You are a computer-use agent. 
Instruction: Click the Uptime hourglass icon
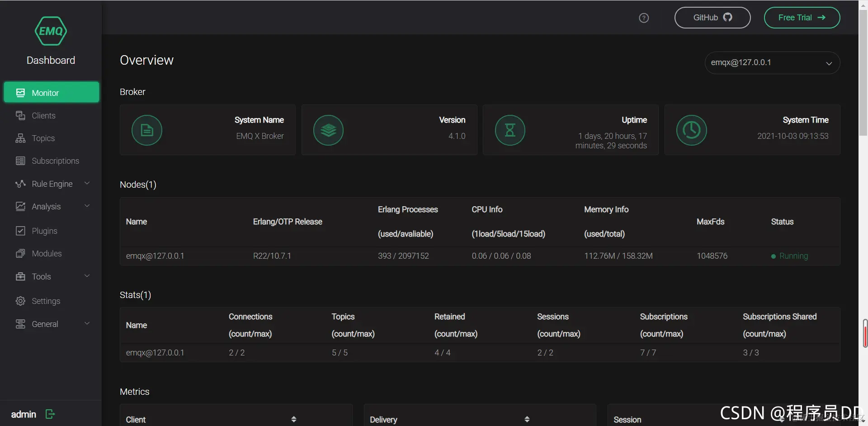510,130
